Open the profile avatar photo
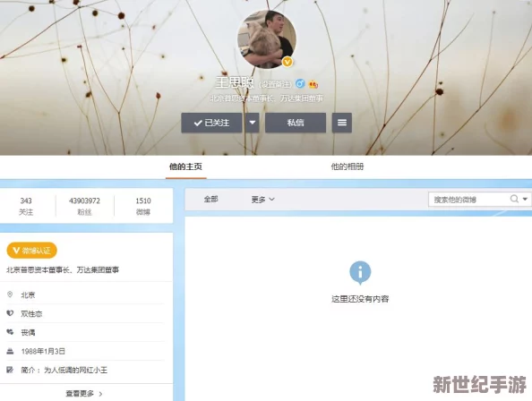This screenshot has width=532, height=401. (267, 39)
